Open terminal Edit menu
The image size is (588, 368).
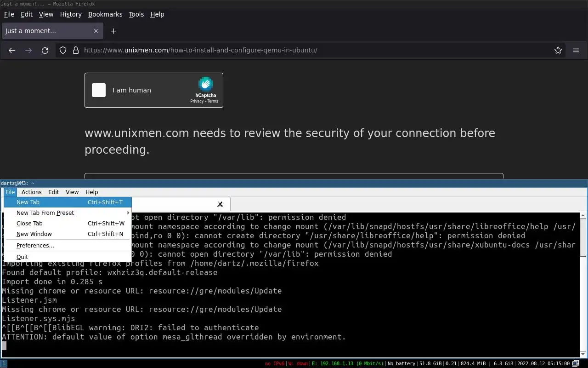tap(54, 192)
